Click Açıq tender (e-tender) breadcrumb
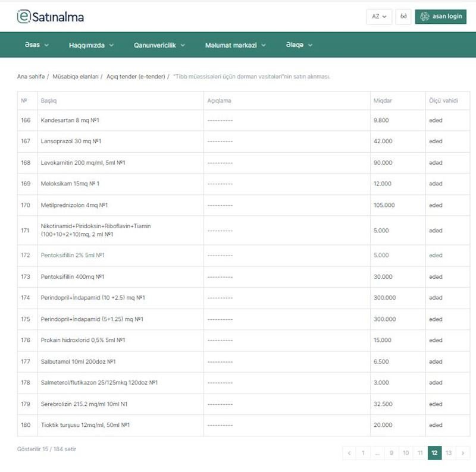The height and width of the screenshot is (472, 476). pyautogui.click(x=136, y=77)
